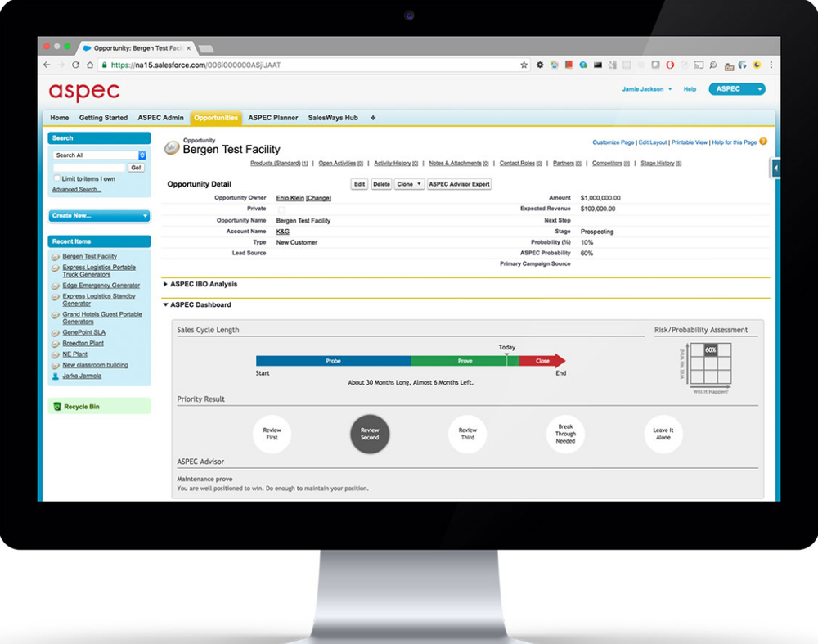Open NE Plant recent item
The height and width of the screenshot is (644, 818).
pos(75,354)
